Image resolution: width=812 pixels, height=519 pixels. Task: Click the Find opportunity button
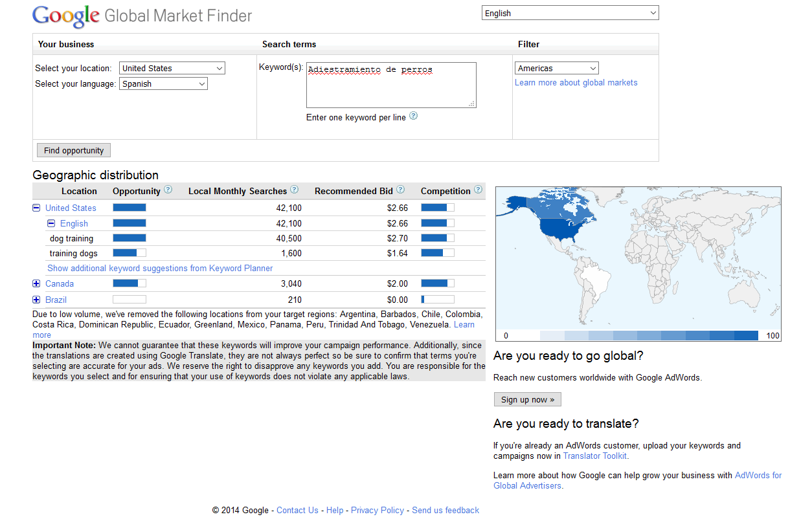pos(74,150)
